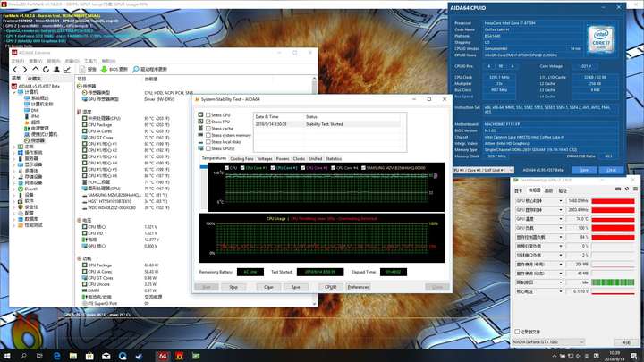
Task: Tick the log-to-file checkbox in GPU-Z
Action: tap(517, 332)
